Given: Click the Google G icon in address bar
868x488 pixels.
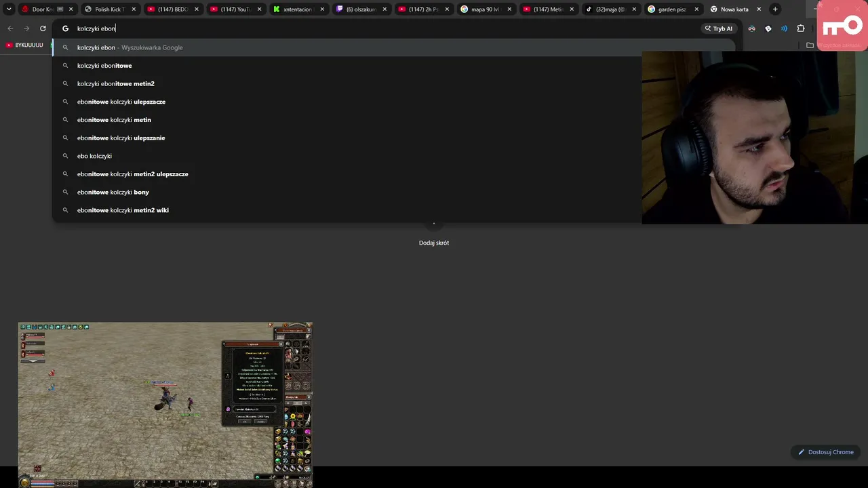Looking at the screenshot, I should click(x=66, y=28).
